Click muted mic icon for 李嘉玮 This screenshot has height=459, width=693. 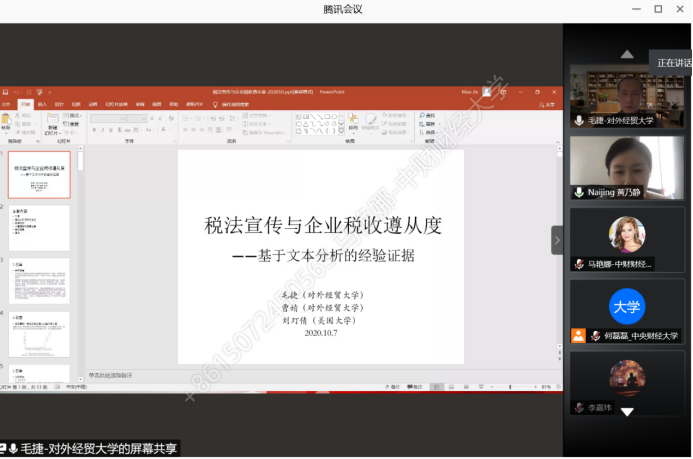[x=579, y=408]
